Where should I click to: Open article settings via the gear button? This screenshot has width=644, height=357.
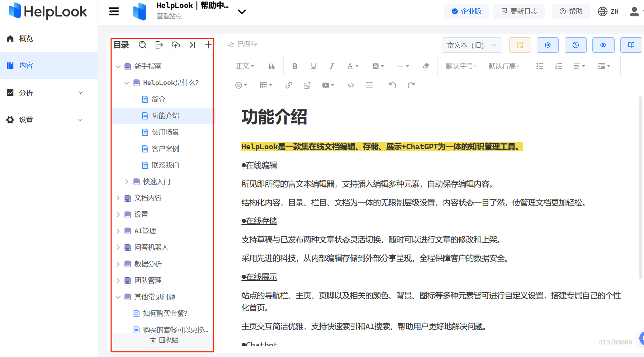tap(548, 45)
